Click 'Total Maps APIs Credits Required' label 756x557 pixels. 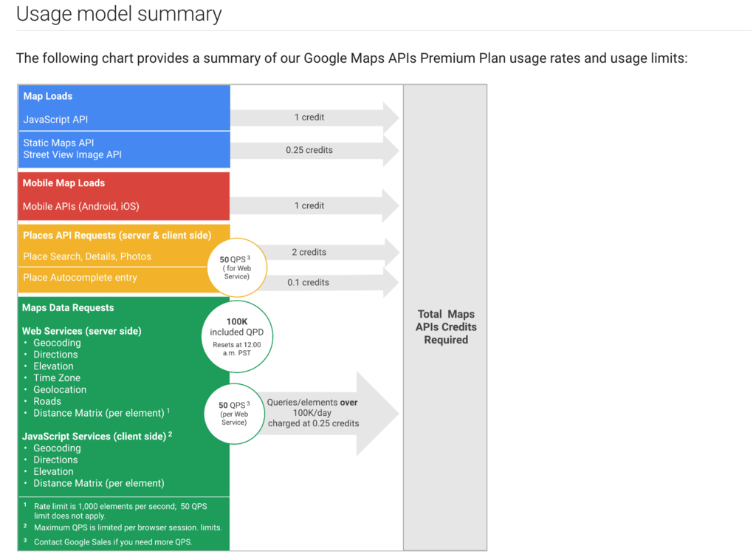pyautogui.click(x=446, y=327)
